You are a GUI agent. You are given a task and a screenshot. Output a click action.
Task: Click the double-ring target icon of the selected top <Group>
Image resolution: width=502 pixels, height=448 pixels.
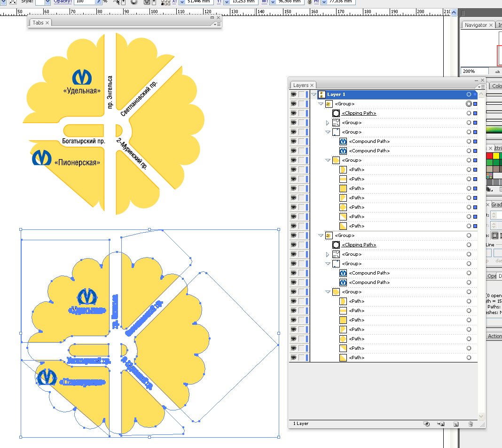pyautogui.click(x=469, y=104)
